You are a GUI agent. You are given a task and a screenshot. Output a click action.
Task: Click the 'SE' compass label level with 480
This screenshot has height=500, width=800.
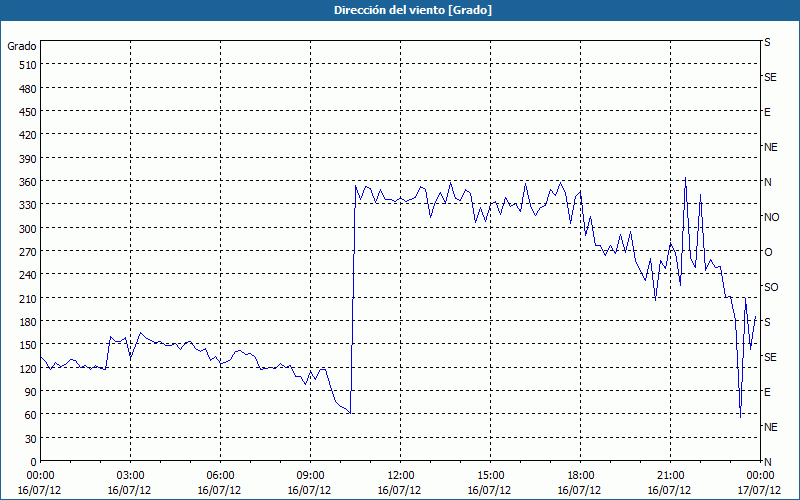pyautogui.click(x=770, y=77)
